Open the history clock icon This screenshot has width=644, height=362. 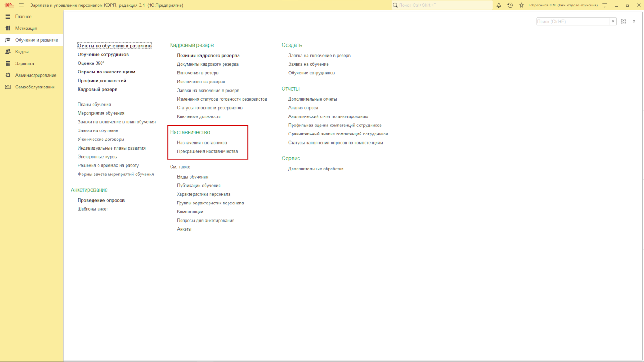pos(510,5)
